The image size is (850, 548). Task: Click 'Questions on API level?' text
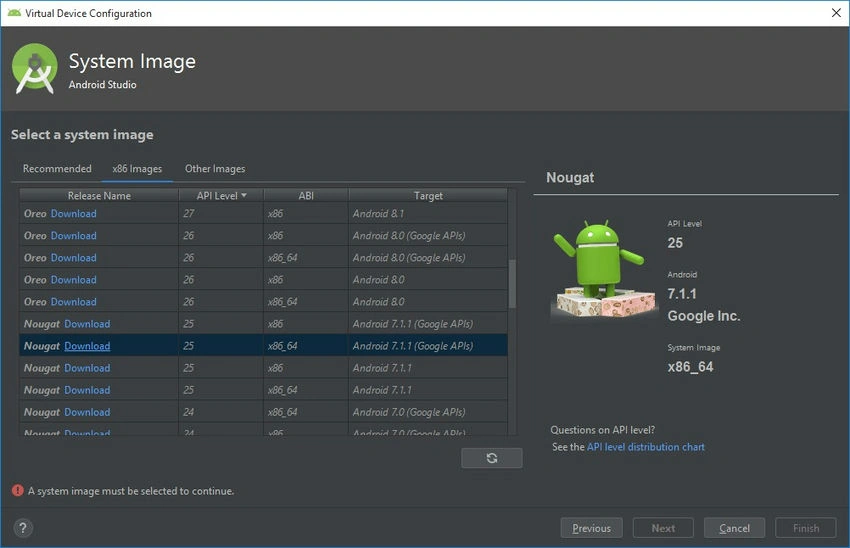(x=603, y=430)
